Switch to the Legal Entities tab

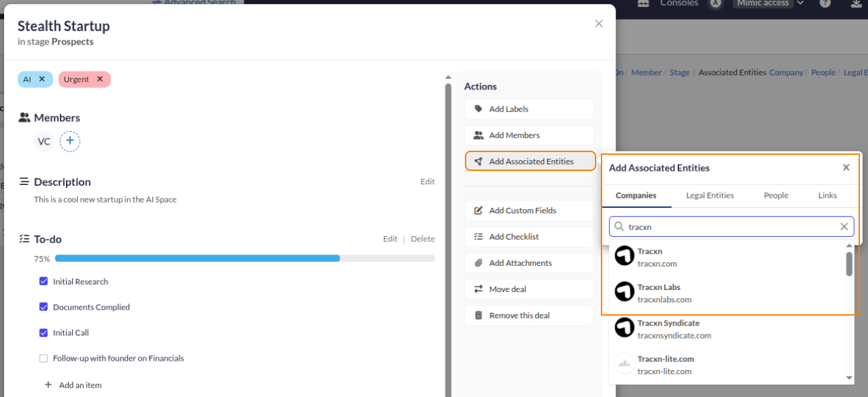coord(710,195)
